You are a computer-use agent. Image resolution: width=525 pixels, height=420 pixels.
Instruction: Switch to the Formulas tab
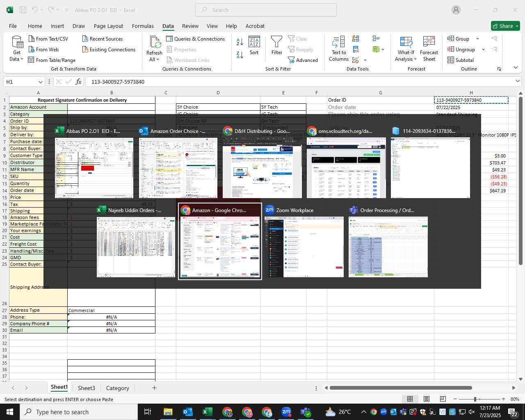tap(143, 26)
